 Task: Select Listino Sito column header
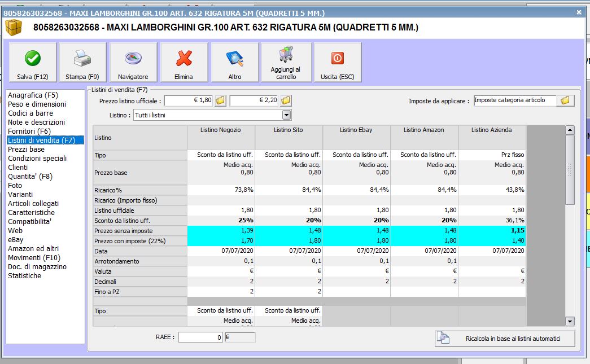289,138
